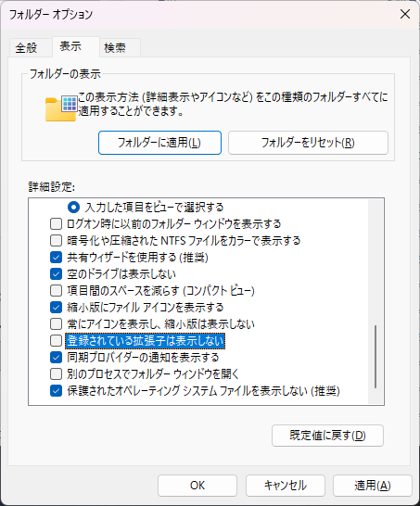Check 暗号化や圧縮された NTFS ファイルをカラーで表示する
Image resolution: width=420 pixels, height=506 pixels.
[x=56, y=240]
